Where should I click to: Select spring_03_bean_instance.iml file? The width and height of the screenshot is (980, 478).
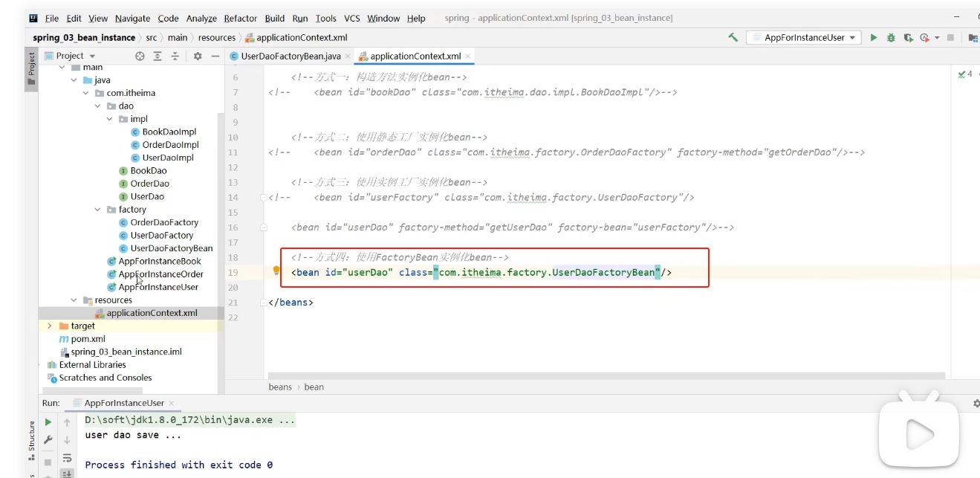[x=120, y=352]
